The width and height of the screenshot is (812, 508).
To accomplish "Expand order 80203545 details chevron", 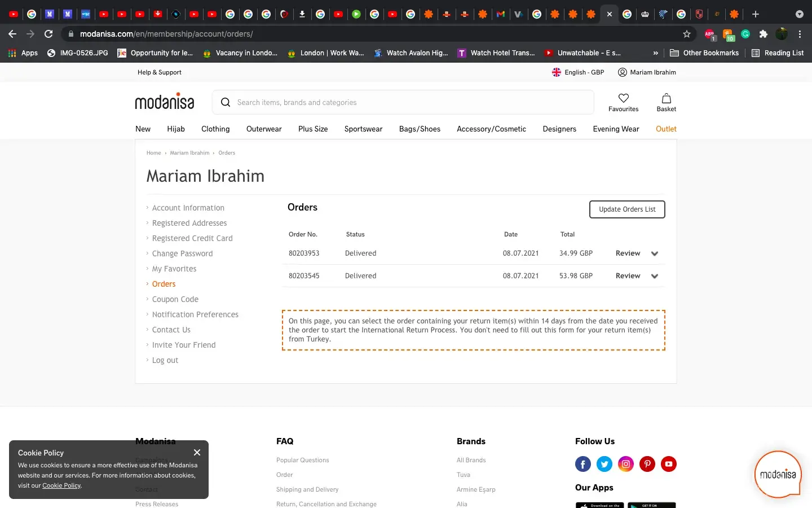I will pos(654,276).
